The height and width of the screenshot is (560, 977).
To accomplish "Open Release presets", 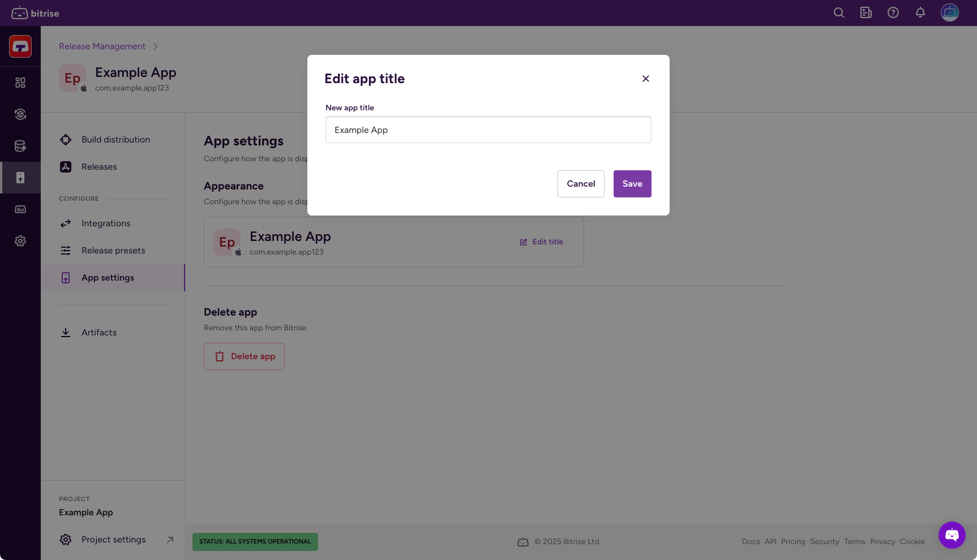I will tap(113, 251).
